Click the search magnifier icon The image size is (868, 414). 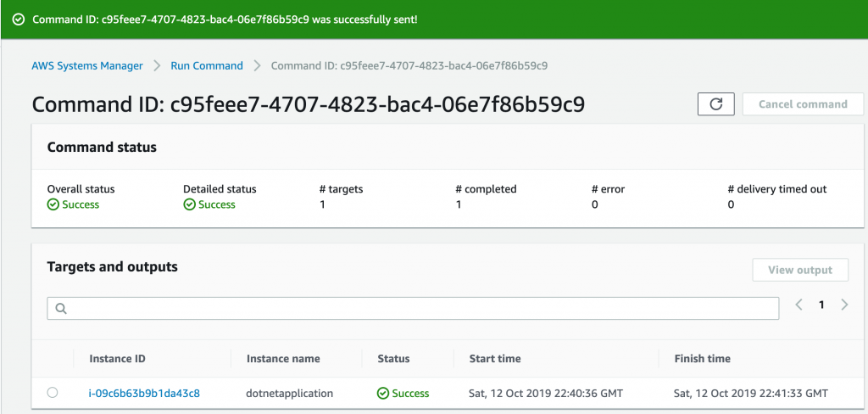pos(61,308)
